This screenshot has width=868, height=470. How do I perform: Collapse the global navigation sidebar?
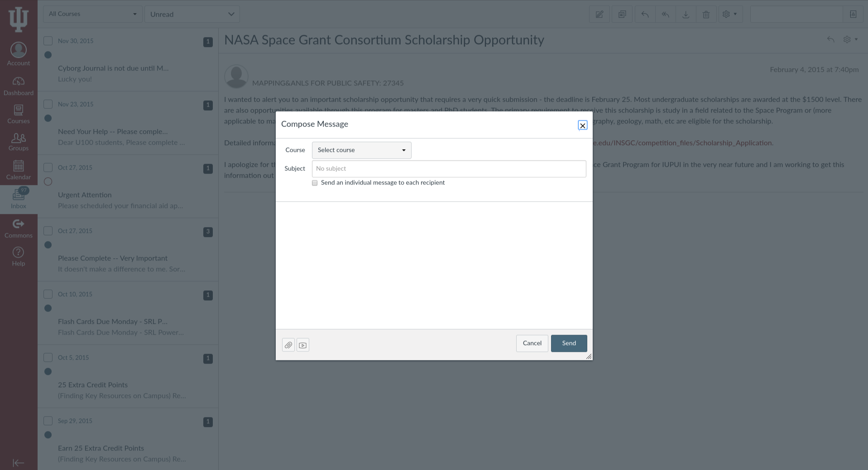(x=19, y=462)
